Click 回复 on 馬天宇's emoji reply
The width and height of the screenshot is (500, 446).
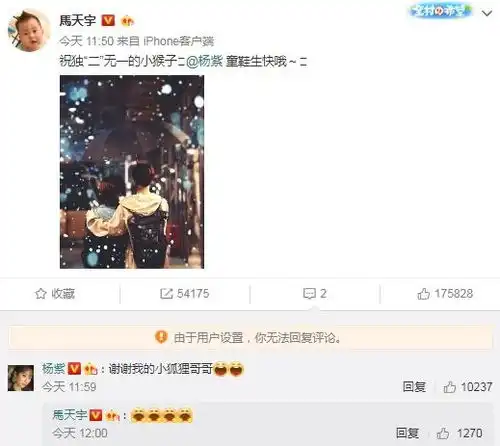[407, 433]
